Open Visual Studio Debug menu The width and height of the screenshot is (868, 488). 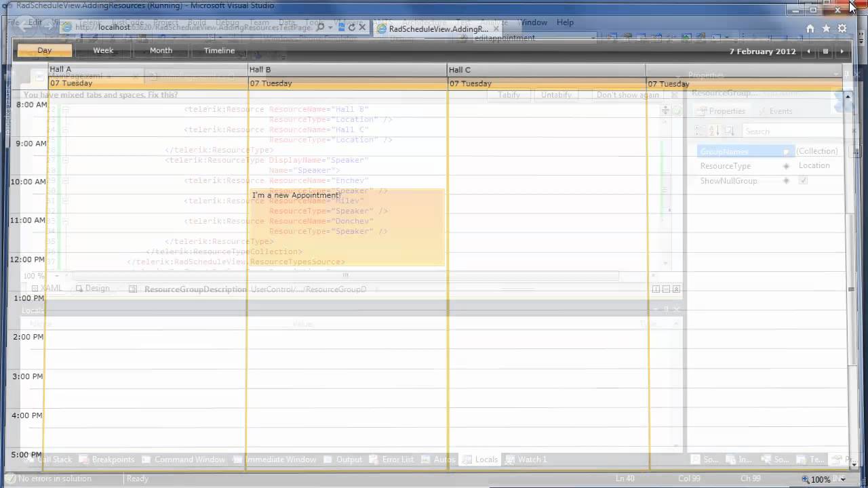pos(227,22)
